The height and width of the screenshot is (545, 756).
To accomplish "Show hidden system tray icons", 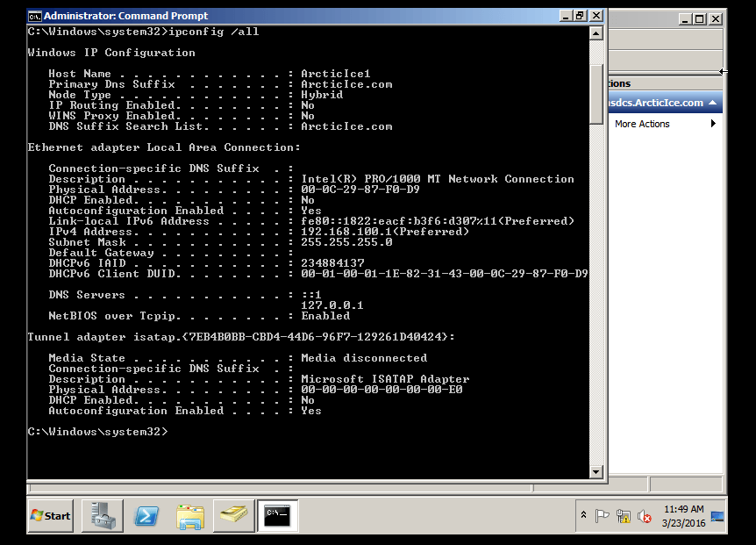I will tap(583, 515).
